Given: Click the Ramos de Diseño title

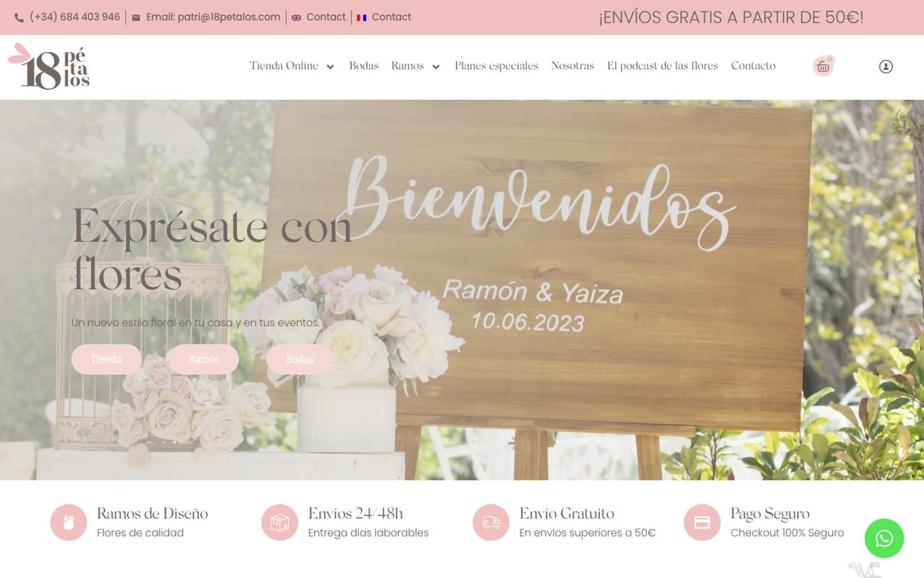Looking at the screenshot, I should (152, 514).
